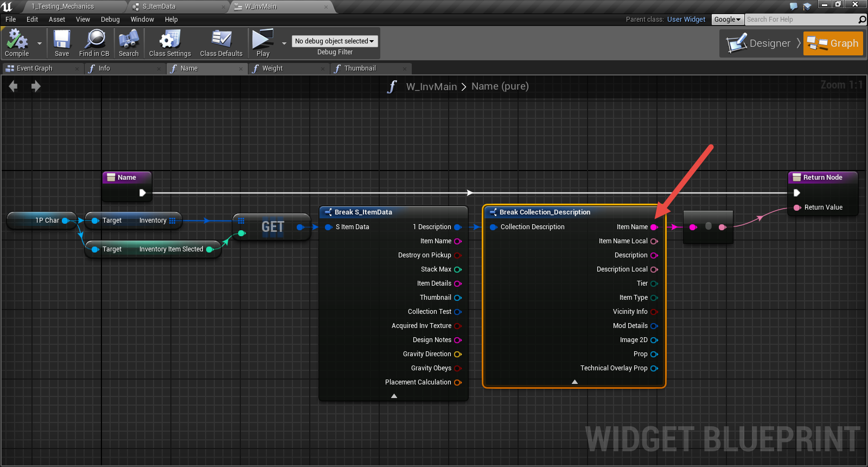Click Stack Max output pin

click(x=458, y=269)
